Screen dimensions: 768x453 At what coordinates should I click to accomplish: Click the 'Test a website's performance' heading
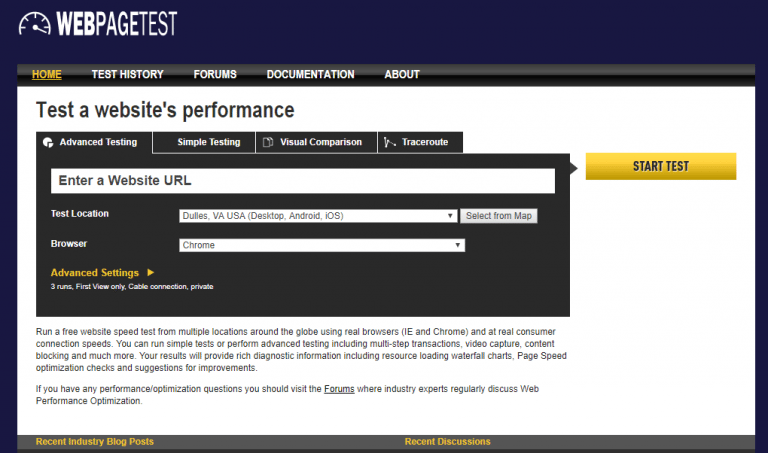[x=165, y=110]
